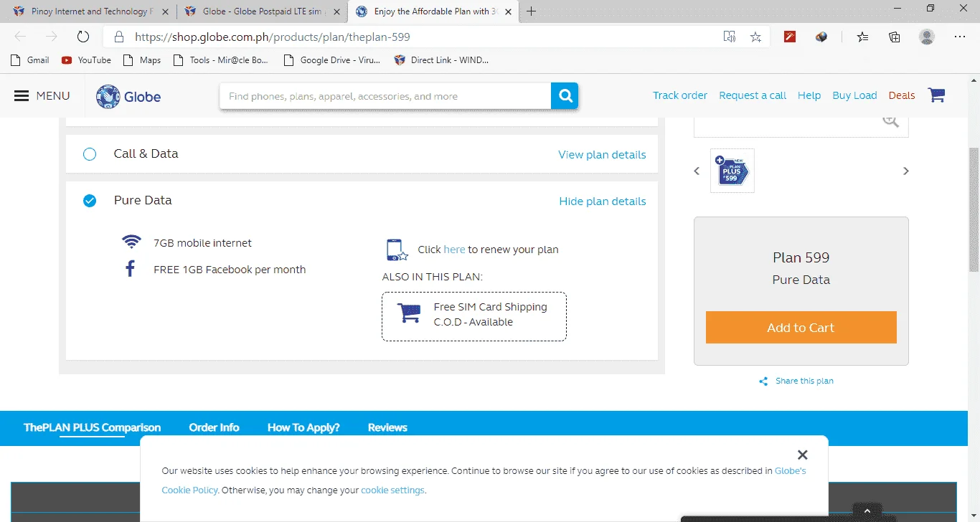
Task: Click the Share this plan link
Action: coord(804,381)
